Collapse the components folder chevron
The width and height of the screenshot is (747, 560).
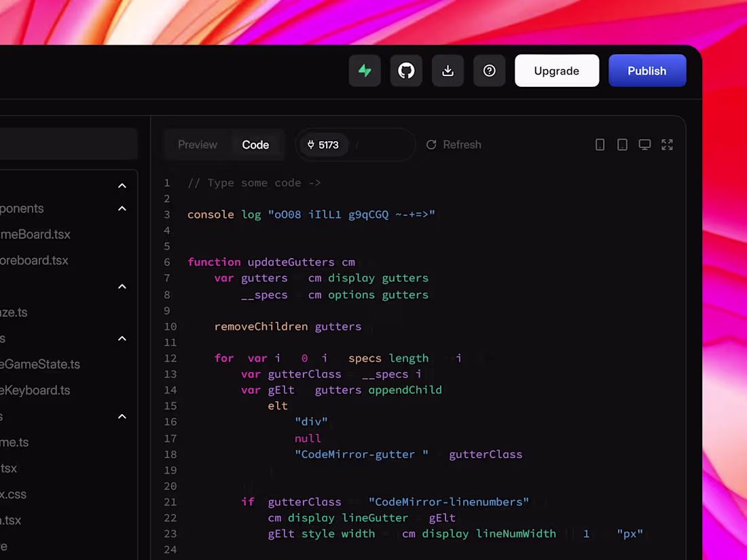pyautogui.click(x=122, y=208)
